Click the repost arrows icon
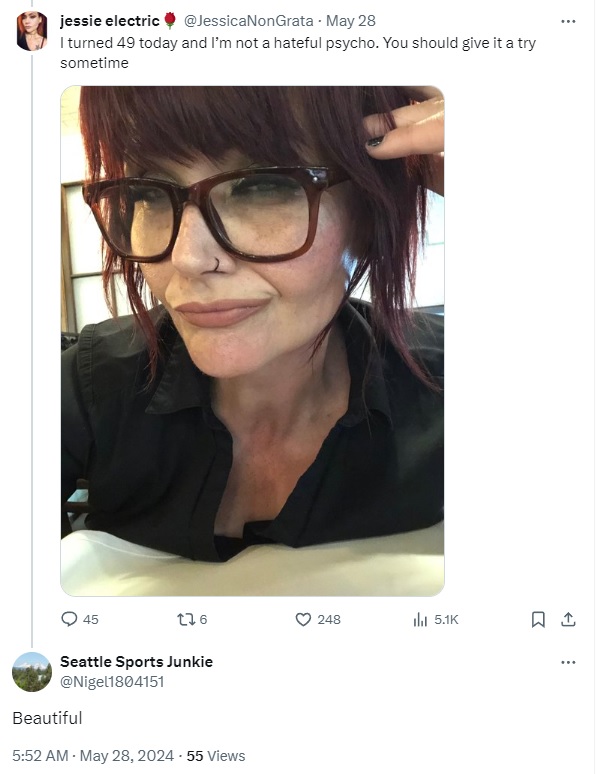Viewport: 608px width, 774px height. (x=186, y=619)
